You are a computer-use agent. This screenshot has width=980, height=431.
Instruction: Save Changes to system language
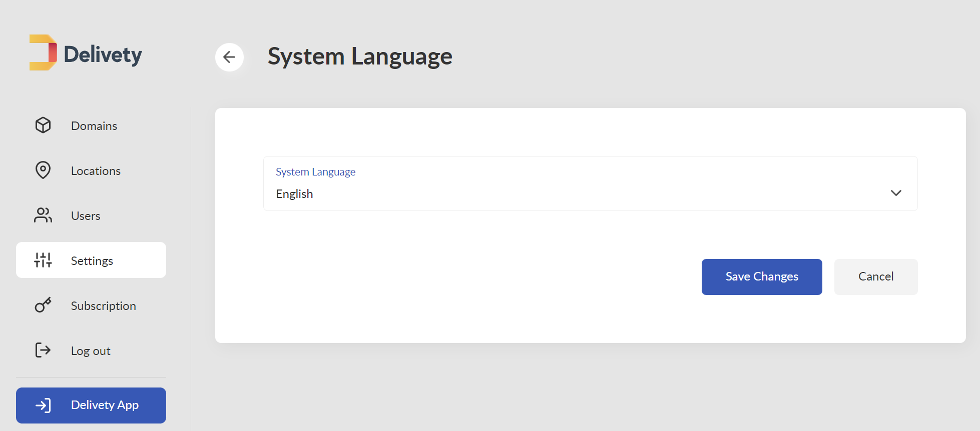(762, 277)
